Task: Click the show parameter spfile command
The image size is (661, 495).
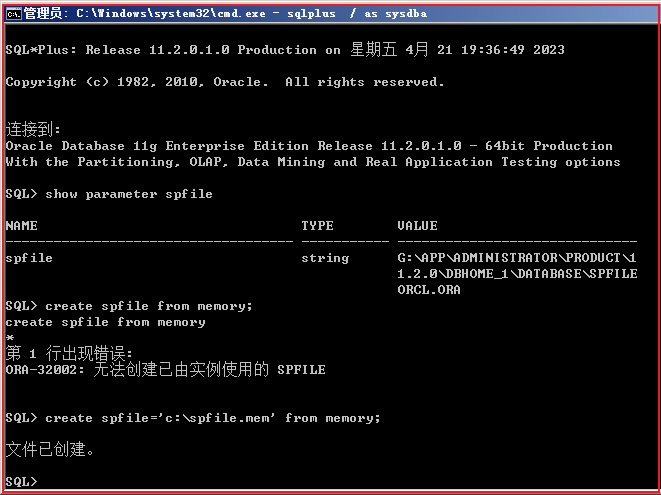Action: coord(129,194)
